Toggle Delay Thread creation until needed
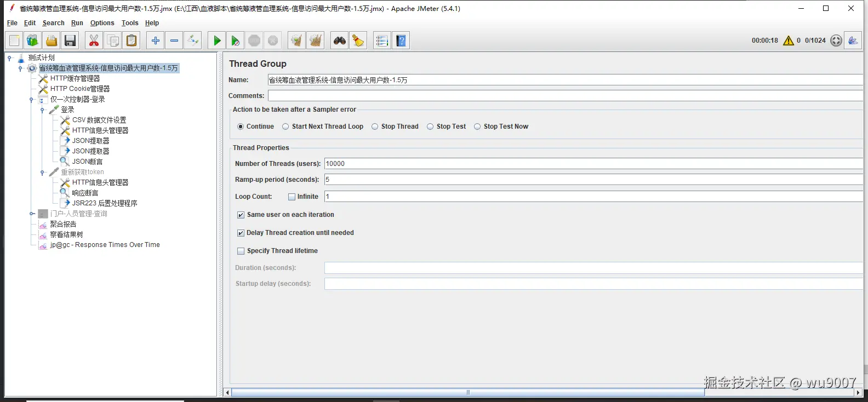868x402 pixels. pos(241,233)
